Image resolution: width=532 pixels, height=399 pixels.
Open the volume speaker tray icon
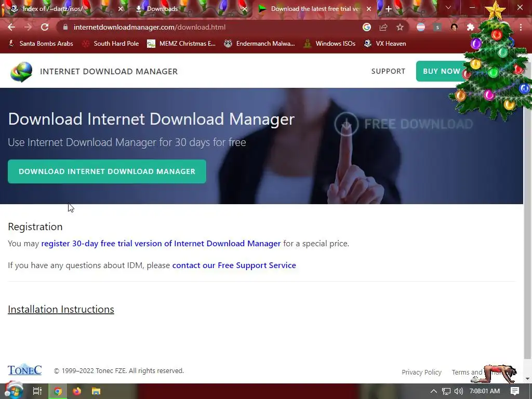coord(459,391)
